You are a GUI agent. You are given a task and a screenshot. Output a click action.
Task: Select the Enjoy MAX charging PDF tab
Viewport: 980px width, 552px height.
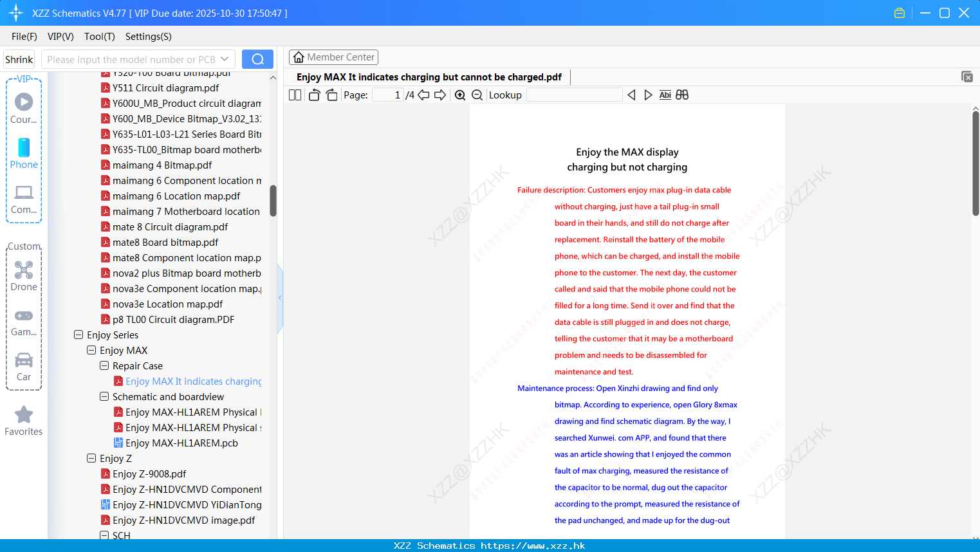tap(429, 77)
